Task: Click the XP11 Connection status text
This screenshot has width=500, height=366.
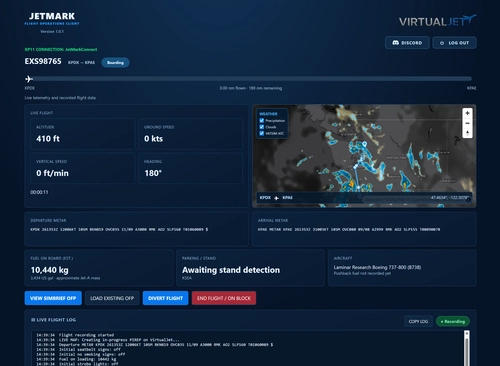Action: tap(61, 49)
